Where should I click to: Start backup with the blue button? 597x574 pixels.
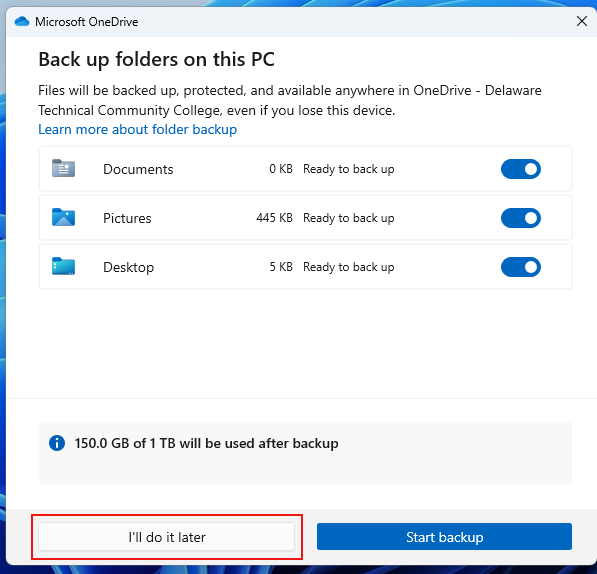[444, 537]
